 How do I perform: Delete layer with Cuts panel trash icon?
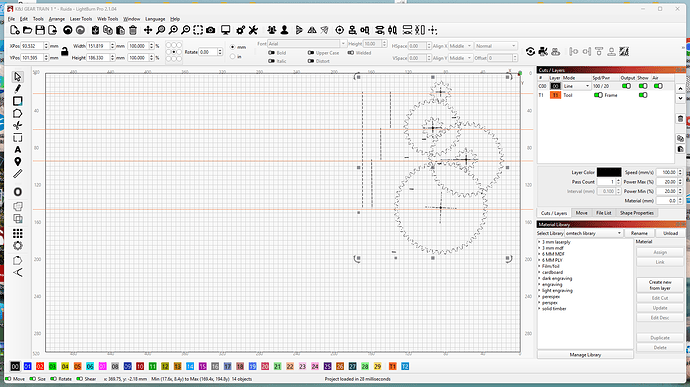coord(680,119)
